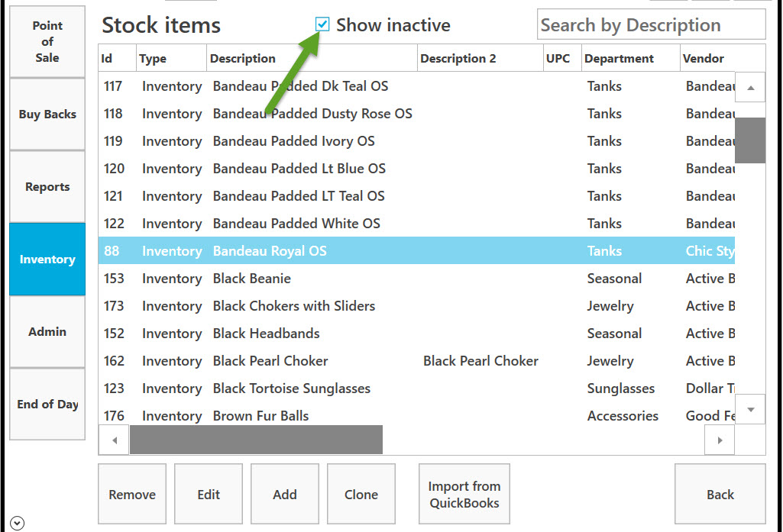This screenshot has width=783, height=532.
Task: Go to Buy Backs section
Action: tap(47, 114)
